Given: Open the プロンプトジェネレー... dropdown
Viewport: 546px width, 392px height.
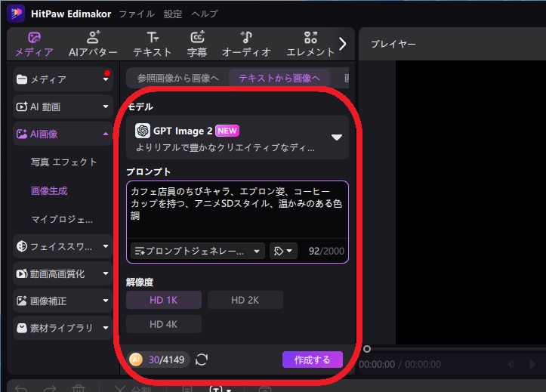Looking at the screenshot, I should [198, 251].
